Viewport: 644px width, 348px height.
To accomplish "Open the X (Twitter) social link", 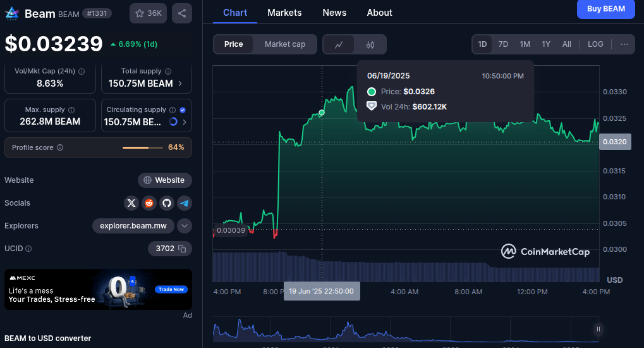I will (131, 203).
